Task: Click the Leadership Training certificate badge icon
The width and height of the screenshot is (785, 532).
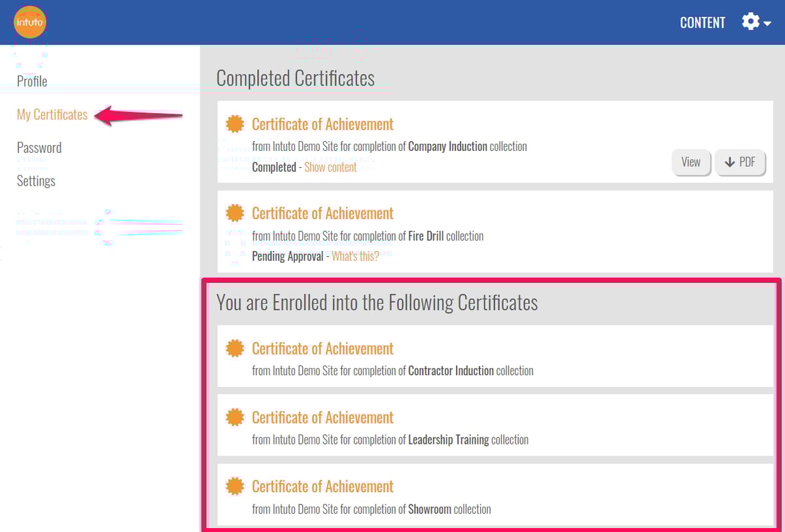Action: 234,417
